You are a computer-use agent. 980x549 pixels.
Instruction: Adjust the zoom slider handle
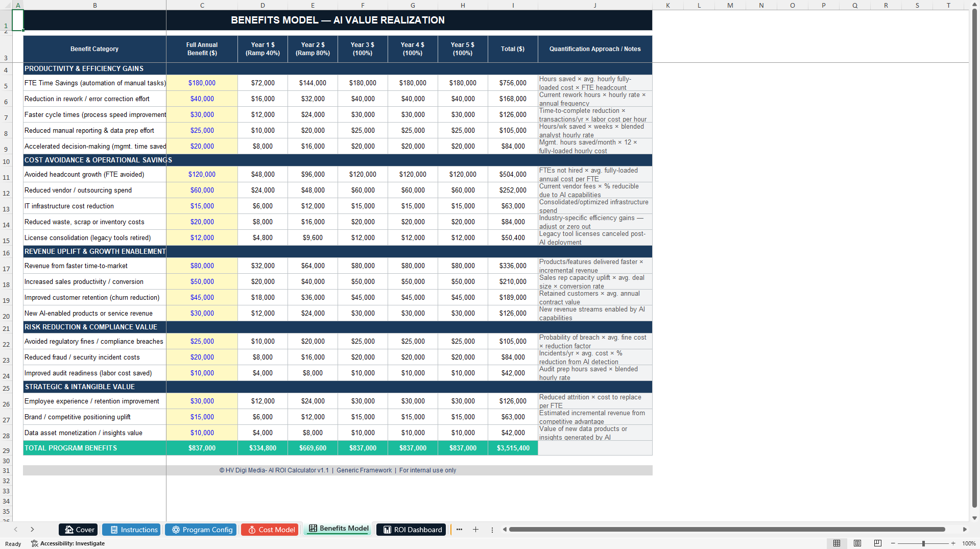923,543
